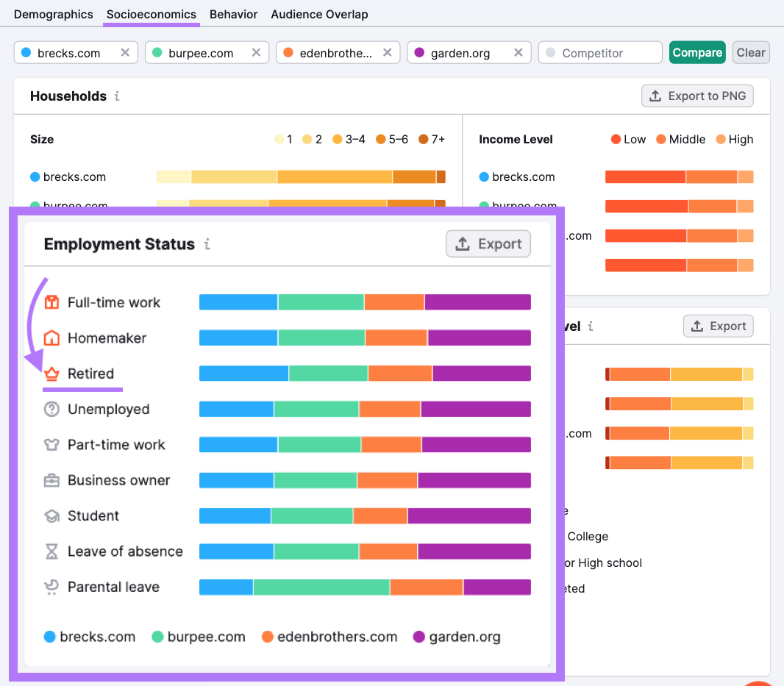Open the Behavior tab

coord(233,15)
